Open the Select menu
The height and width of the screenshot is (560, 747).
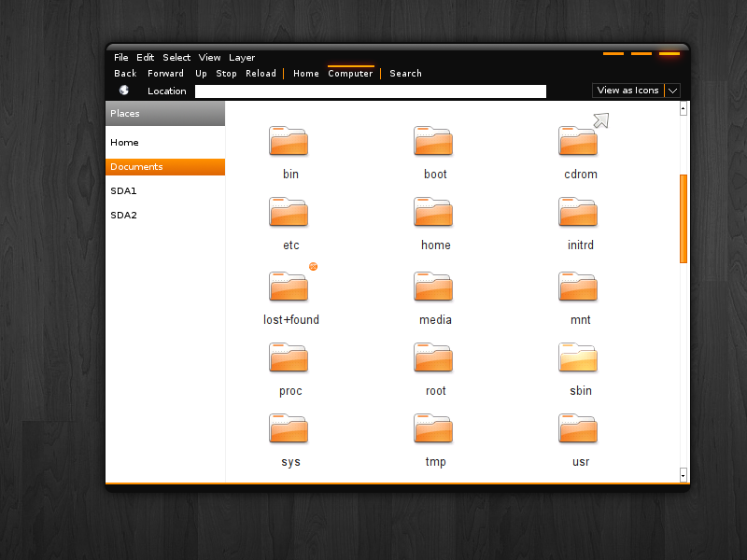coord(176,58)
